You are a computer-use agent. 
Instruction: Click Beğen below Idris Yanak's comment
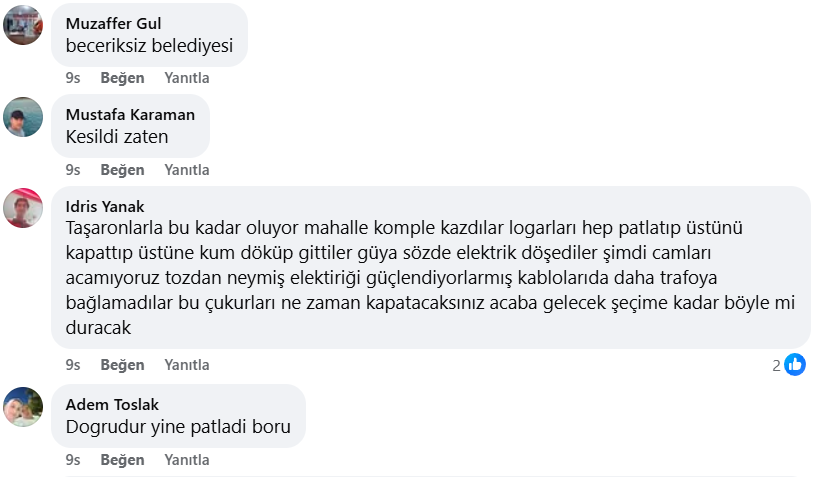[123, 365]
